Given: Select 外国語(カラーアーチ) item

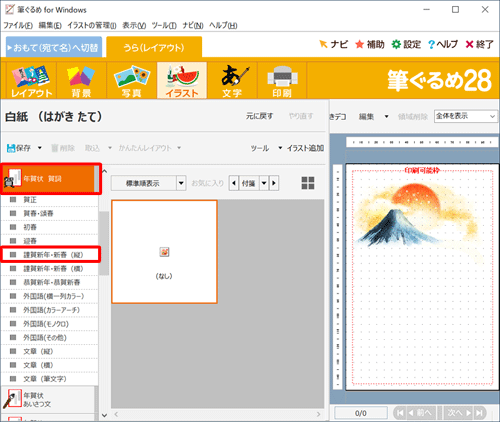Looking at the screenshot, I should pos(50,310).
